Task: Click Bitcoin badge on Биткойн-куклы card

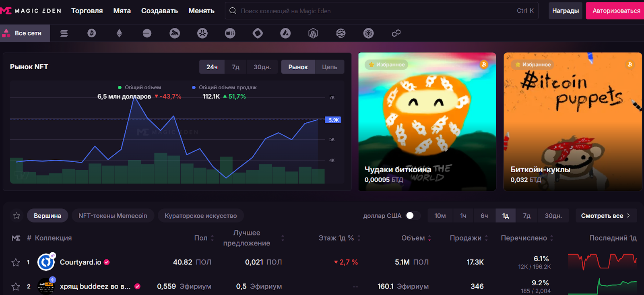Action: pyautogui.click(x=630, y=64)
